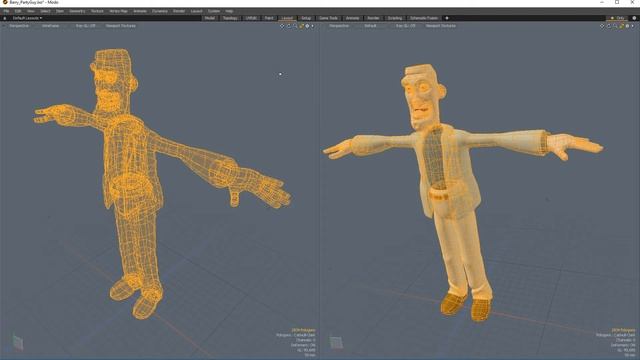Viewport: 640px width, 360px height.
Task: Toggle left viewport Ray GL: Off option
Action: (x=85, y=26)
